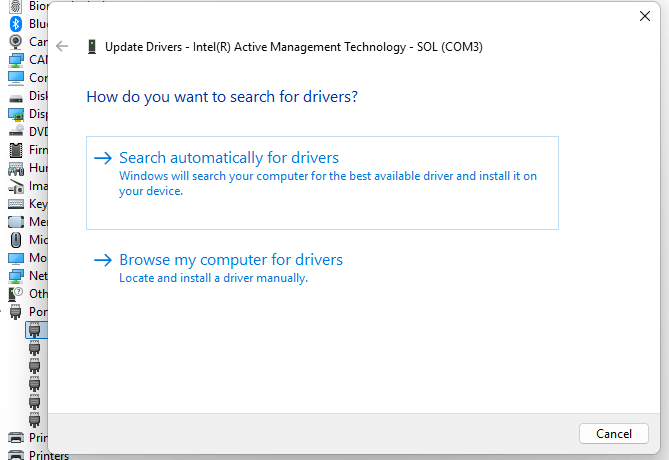Select the highlighted COM port device
Image resolution: width=669 pixels, height=460 pixels.
click(x=35, y=330)
